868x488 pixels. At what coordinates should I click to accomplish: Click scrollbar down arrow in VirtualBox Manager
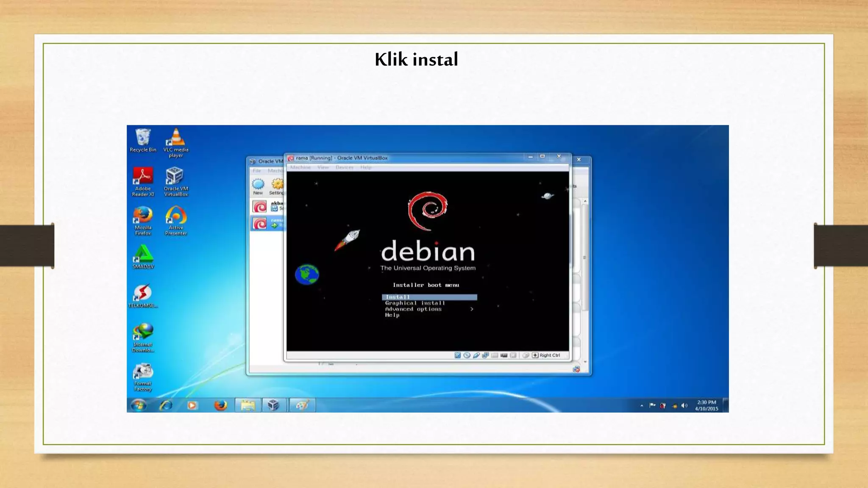tap(585, 362)
